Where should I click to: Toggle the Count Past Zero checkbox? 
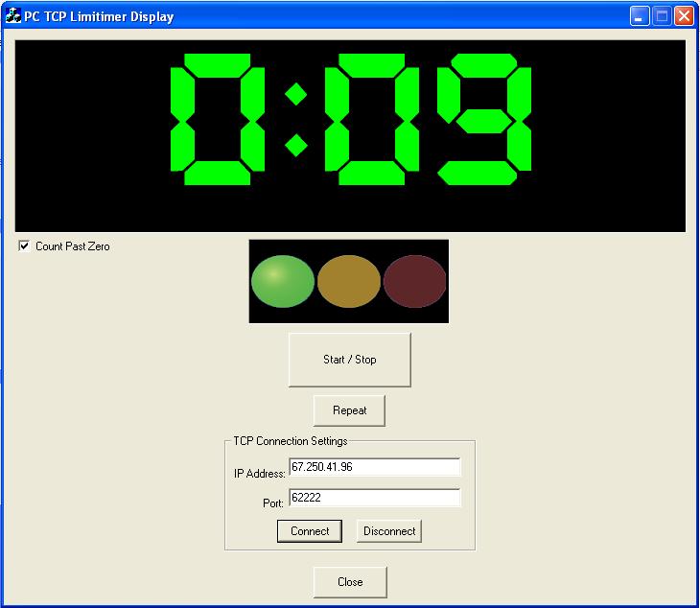(24, 246)
